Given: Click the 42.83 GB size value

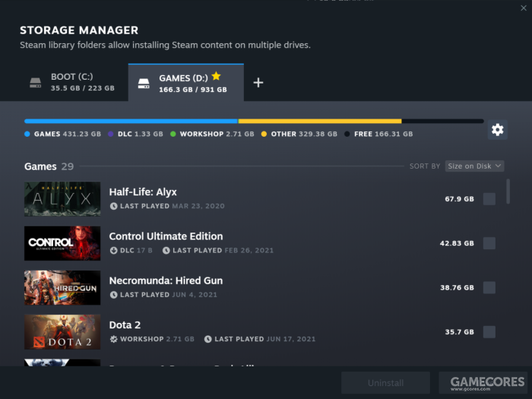Looking at the screenshot, I should point(457,243).
